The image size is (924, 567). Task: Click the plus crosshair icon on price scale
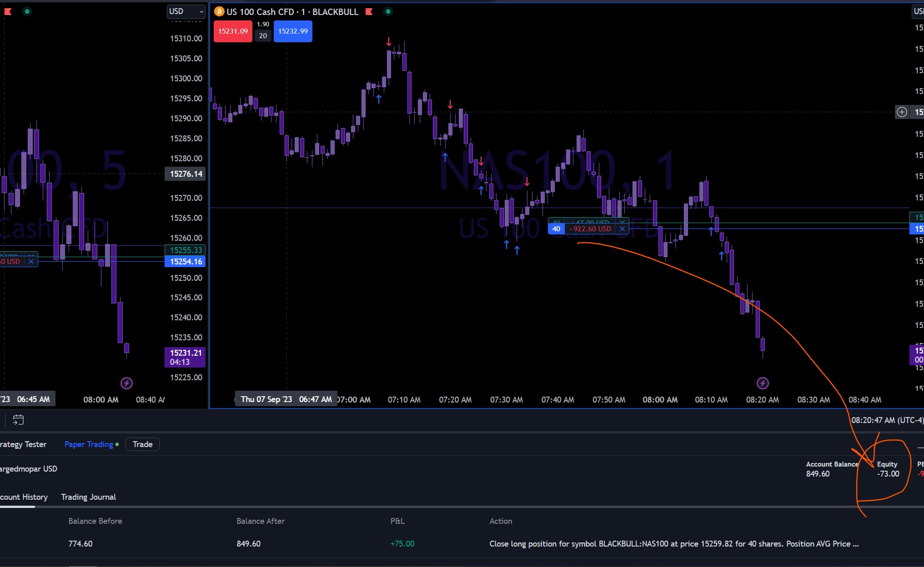coord(902,112)
